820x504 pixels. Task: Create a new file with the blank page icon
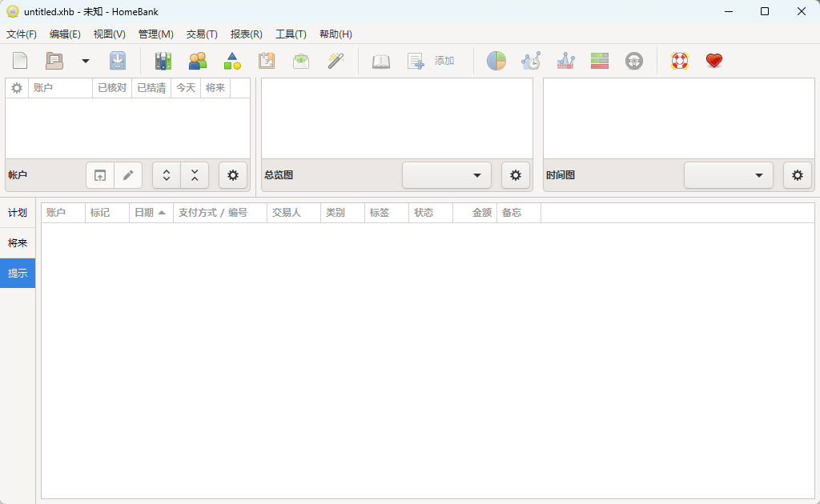coord(20,61)
